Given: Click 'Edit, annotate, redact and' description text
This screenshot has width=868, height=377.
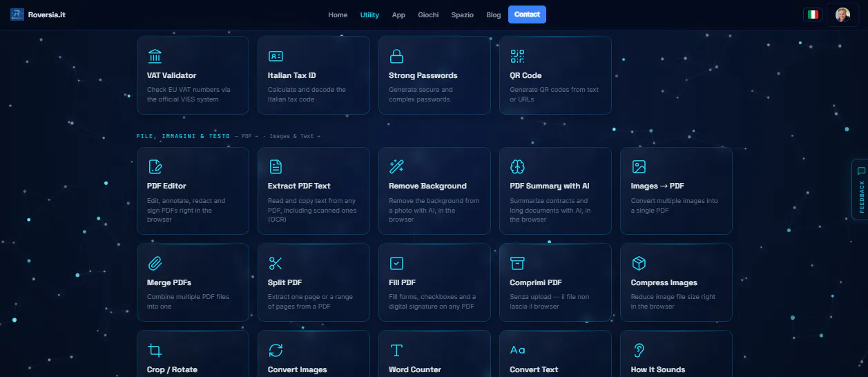Looking at the screenshot, I should pyautogui.click(x=186, y=201).
